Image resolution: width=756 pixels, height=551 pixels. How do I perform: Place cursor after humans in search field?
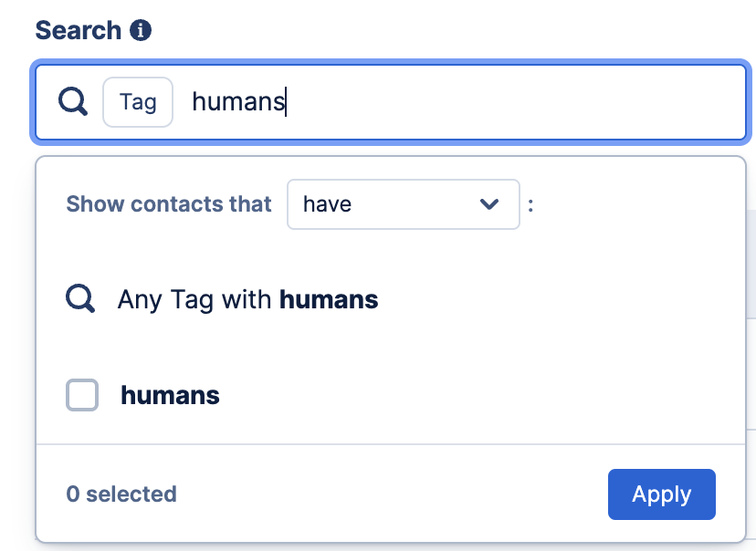pyautogui.click(x=287, y=101)
